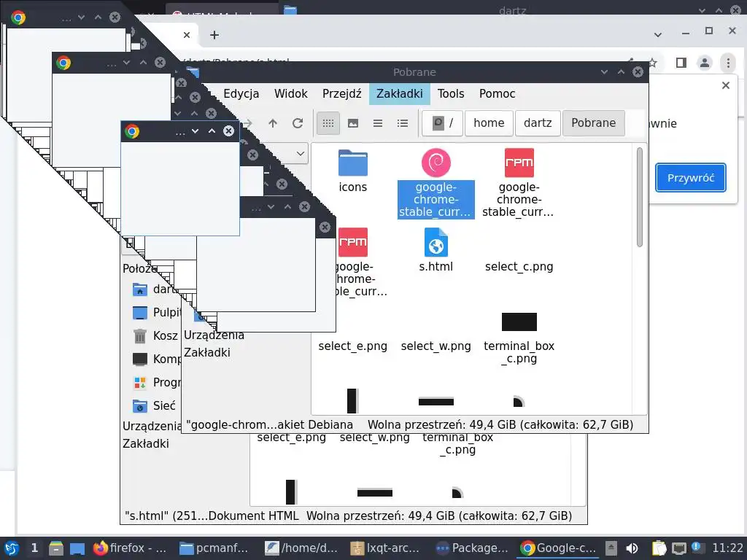747x560 pixels.
Task: Open network tray icon
Action: coord(679,548)
